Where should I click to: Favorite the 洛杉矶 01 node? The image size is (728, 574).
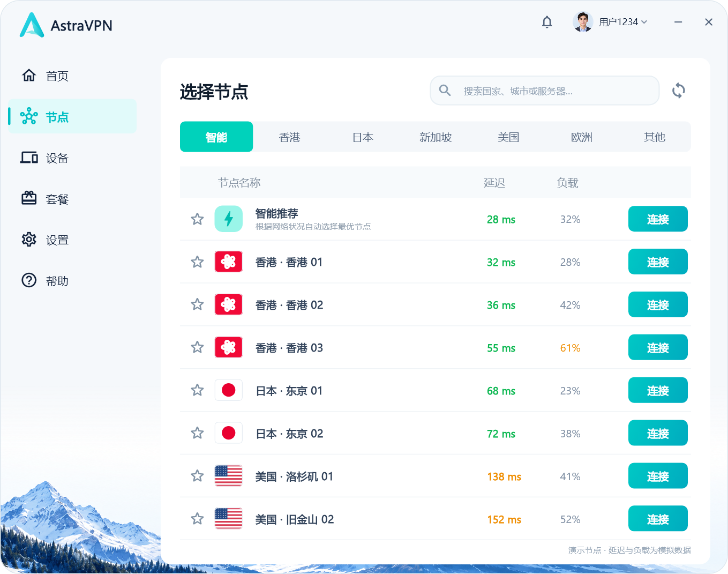coord(198,476)
